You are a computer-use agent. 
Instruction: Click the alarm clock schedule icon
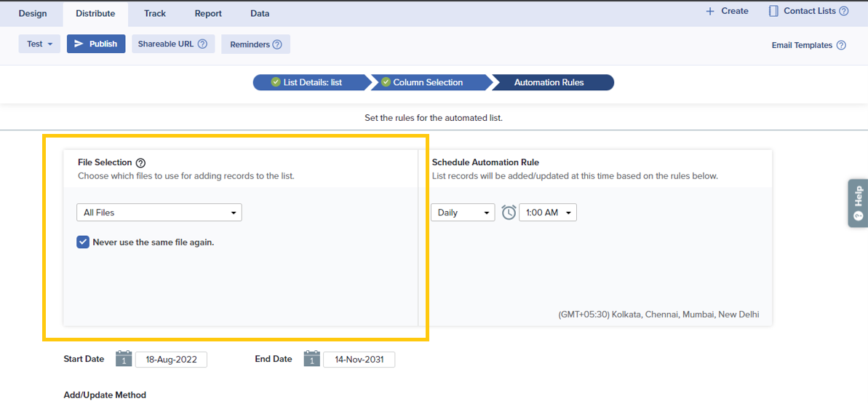tap(509, 213)
